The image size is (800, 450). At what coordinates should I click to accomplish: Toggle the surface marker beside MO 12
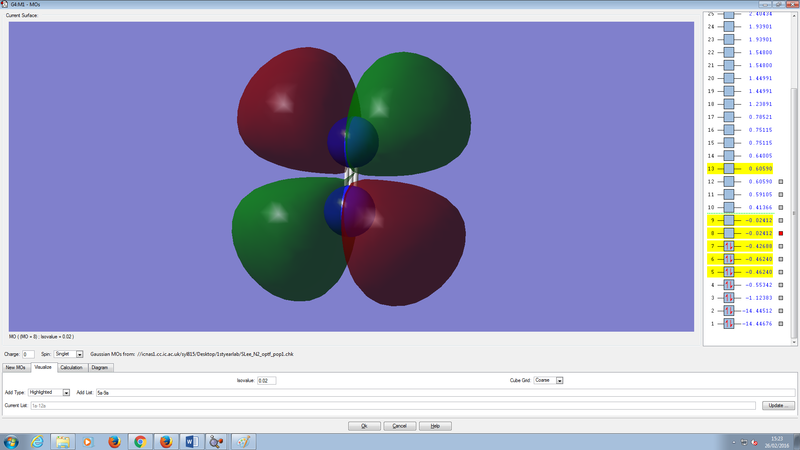(x=781, y=182)
